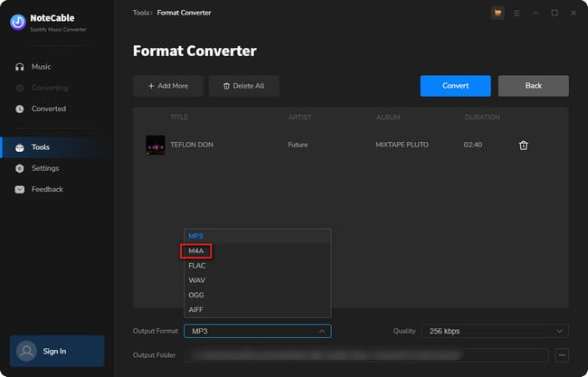Image resolution: width=588 pixels, height=377 pixels.
Task: Click the Tools breadcrumb link
Action: coord(140,13)
